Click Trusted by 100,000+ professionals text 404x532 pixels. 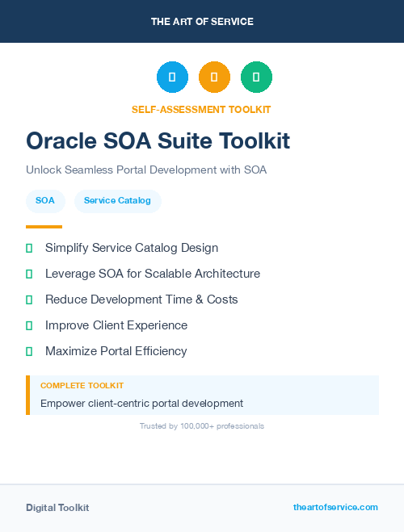coord(202,425)
